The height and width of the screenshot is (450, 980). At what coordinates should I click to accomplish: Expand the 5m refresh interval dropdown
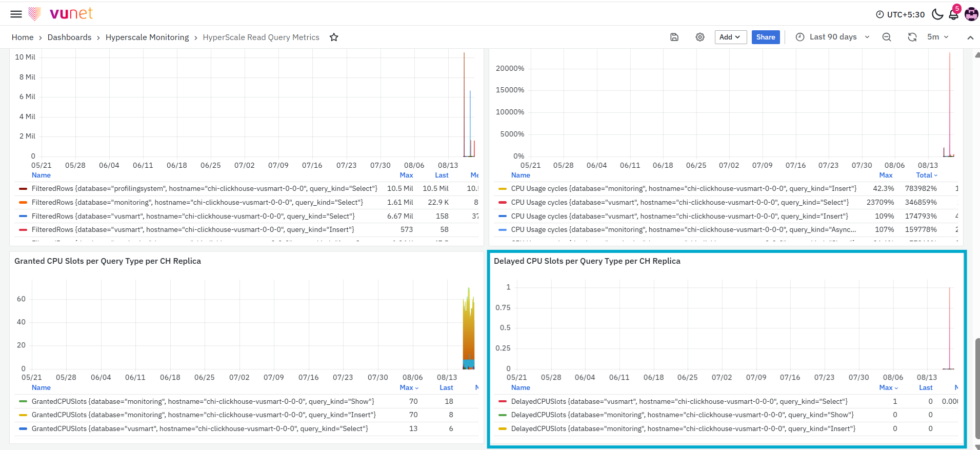click(x=938, y=37)
